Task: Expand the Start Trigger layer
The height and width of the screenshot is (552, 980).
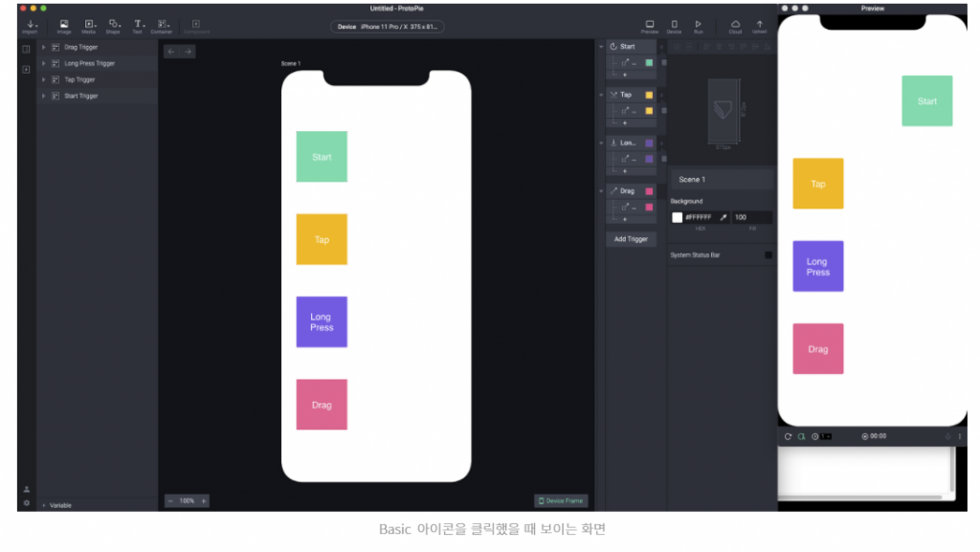Action: tap(43, 96)
